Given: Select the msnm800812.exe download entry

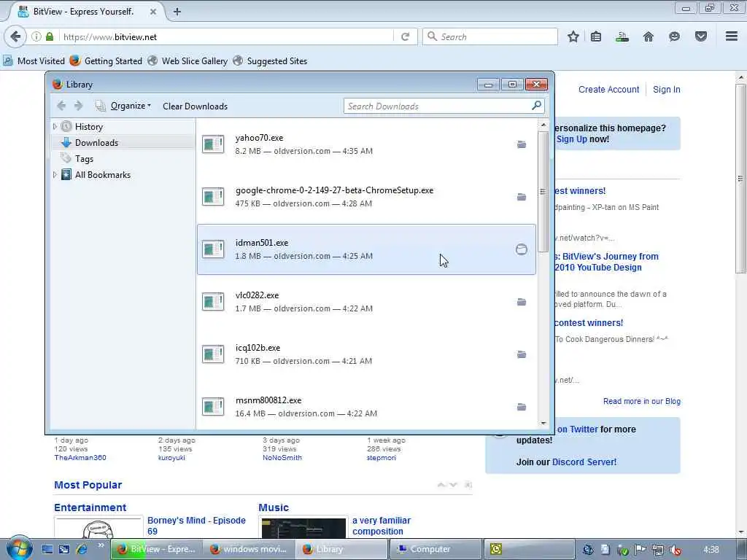Looking at the screenshot, I should pyautogui.click(x=366, y=407).
